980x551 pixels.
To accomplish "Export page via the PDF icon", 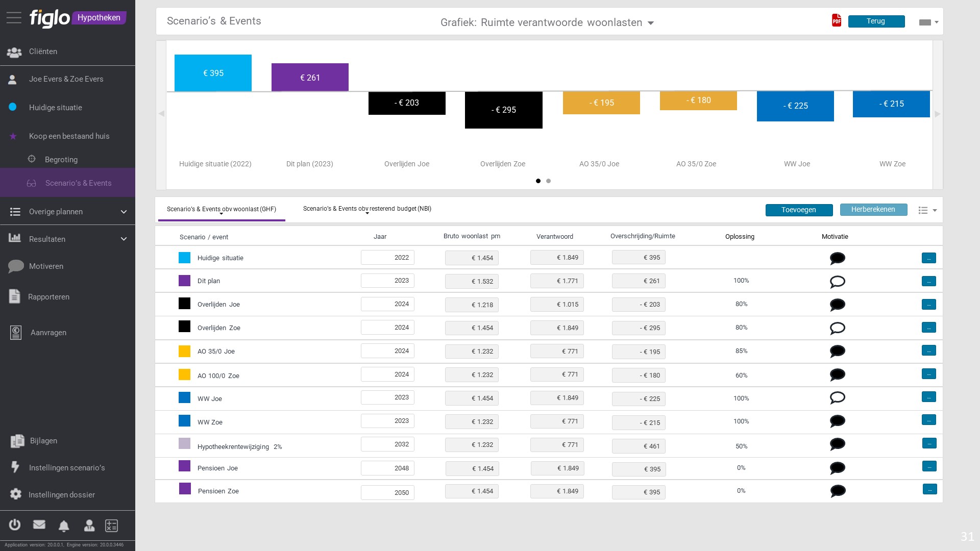I will pos(836,20).
